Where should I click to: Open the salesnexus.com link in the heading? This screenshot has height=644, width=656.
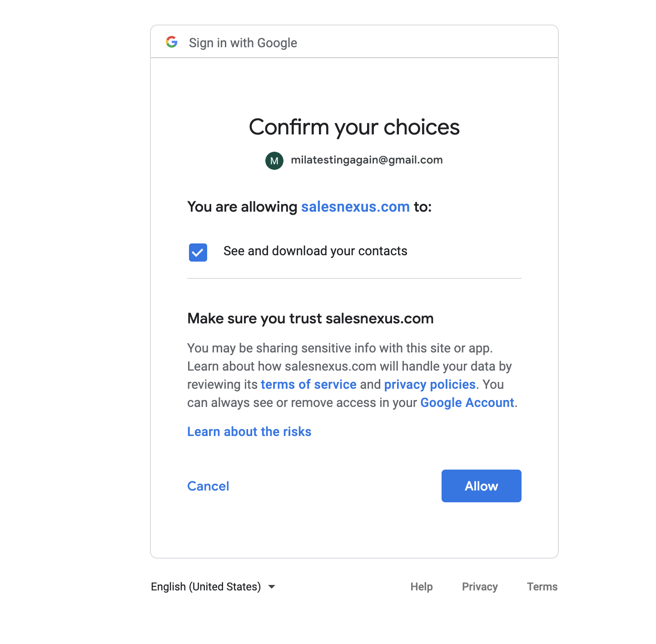[x=355, y=207]
